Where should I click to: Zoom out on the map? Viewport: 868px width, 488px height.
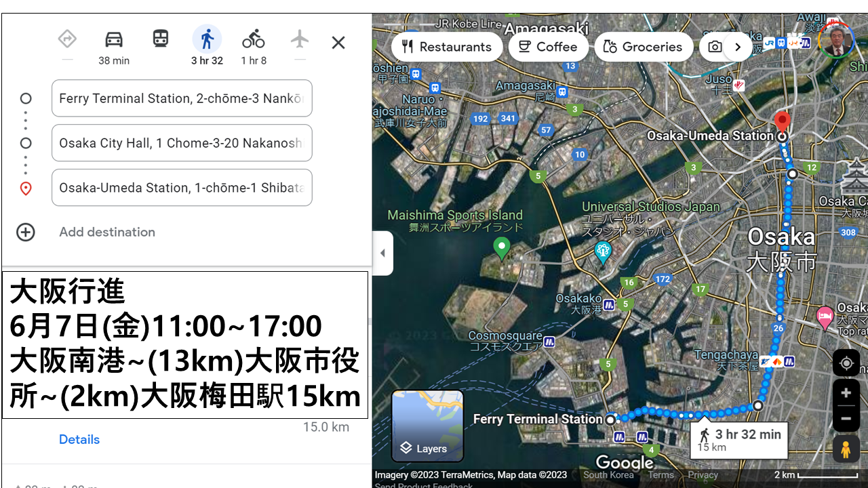coord(846,418)
